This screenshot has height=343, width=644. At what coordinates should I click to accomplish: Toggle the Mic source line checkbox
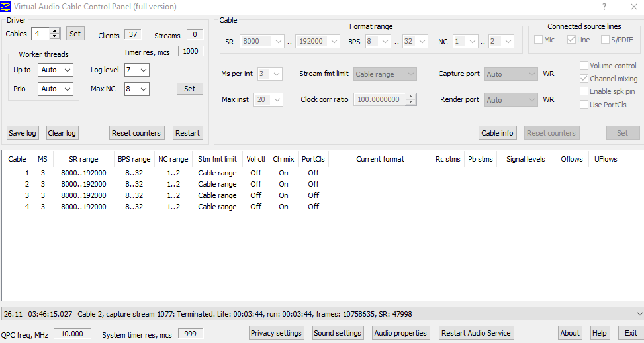pyautogui.click(x=539, y=40)
